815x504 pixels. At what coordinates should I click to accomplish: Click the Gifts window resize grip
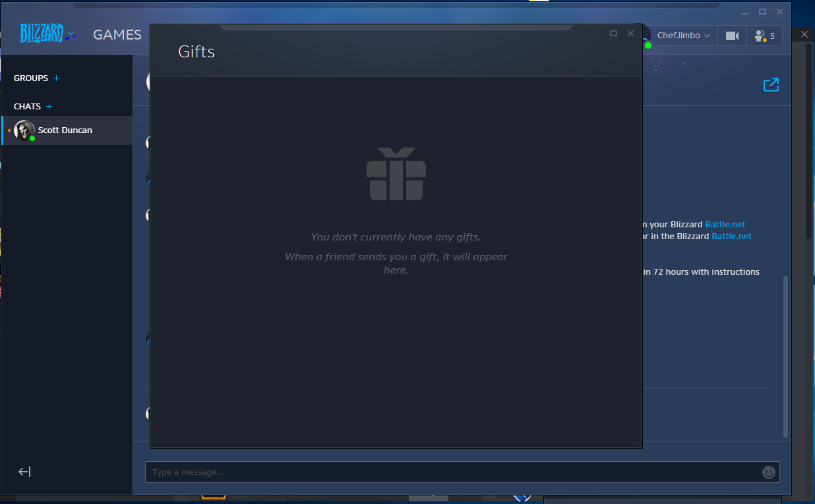tap(637, 443)
